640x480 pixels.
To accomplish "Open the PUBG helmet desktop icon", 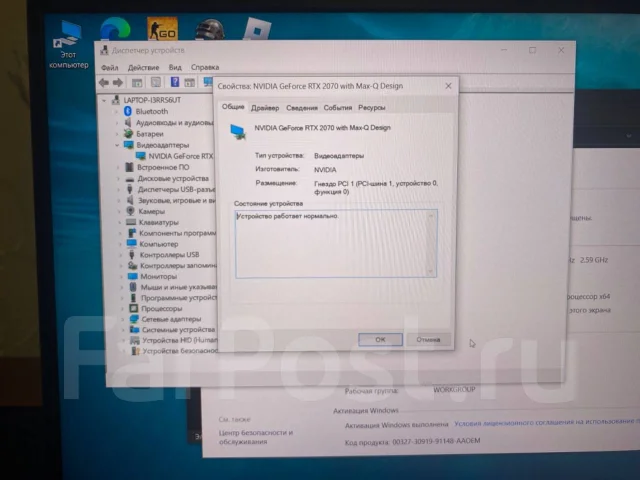I will coord(210,29).
